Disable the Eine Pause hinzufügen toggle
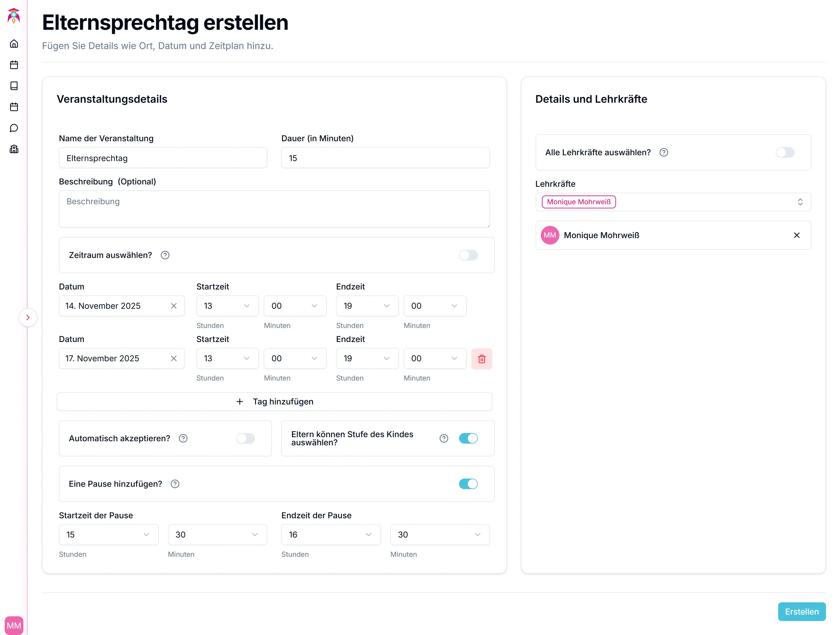 click(468, 484)
